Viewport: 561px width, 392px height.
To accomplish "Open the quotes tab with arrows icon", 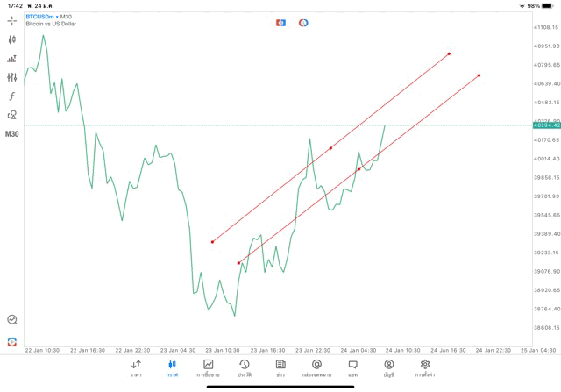I will [x=136, y=367].
